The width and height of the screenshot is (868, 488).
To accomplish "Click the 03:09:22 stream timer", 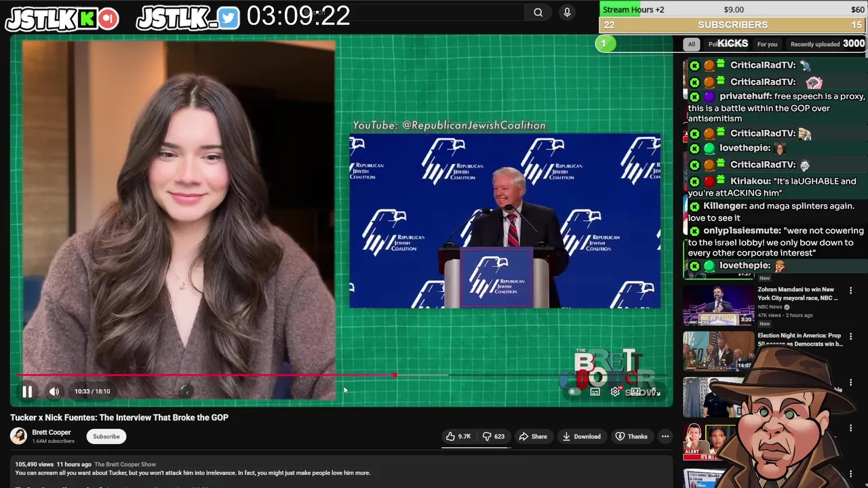I will pos(298,16).
